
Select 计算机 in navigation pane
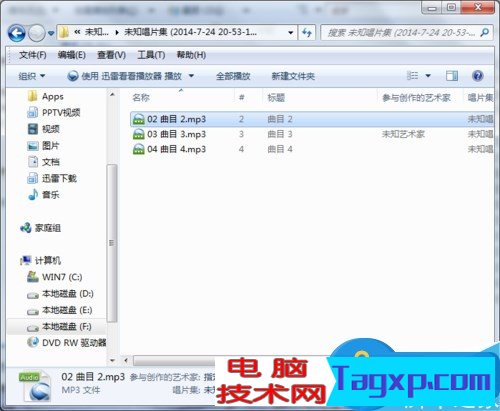tap(41, 260)
